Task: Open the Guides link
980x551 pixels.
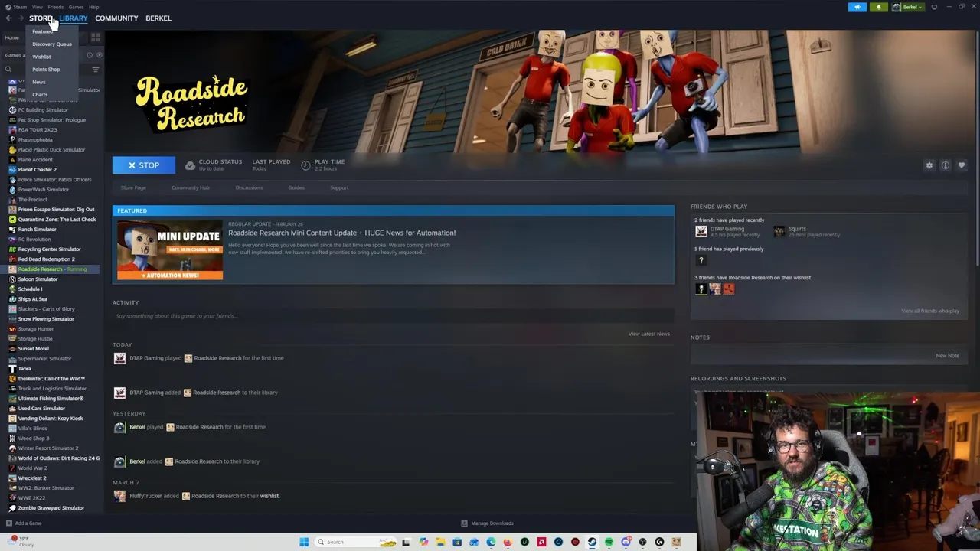Action: [x=296, y=187]
